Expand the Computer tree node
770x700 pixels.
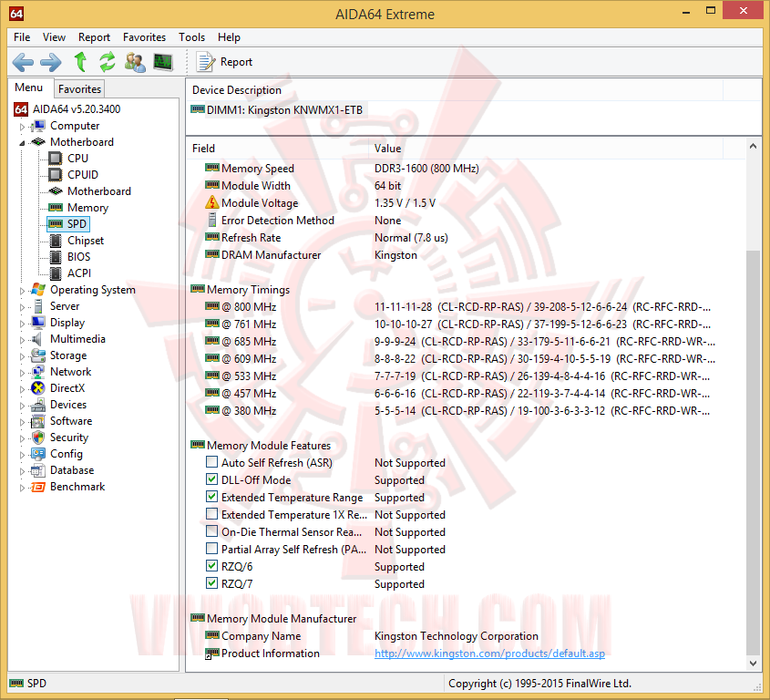coord(22,127)
